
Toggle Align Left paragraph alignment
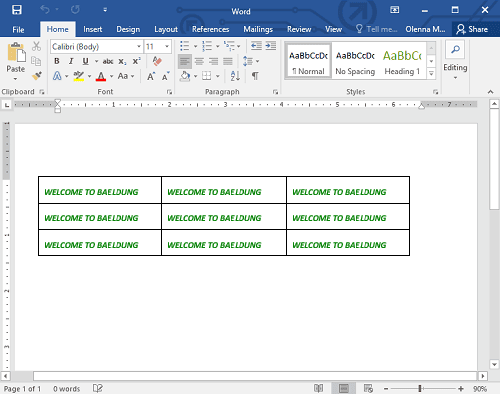click(x=185, y=61)
